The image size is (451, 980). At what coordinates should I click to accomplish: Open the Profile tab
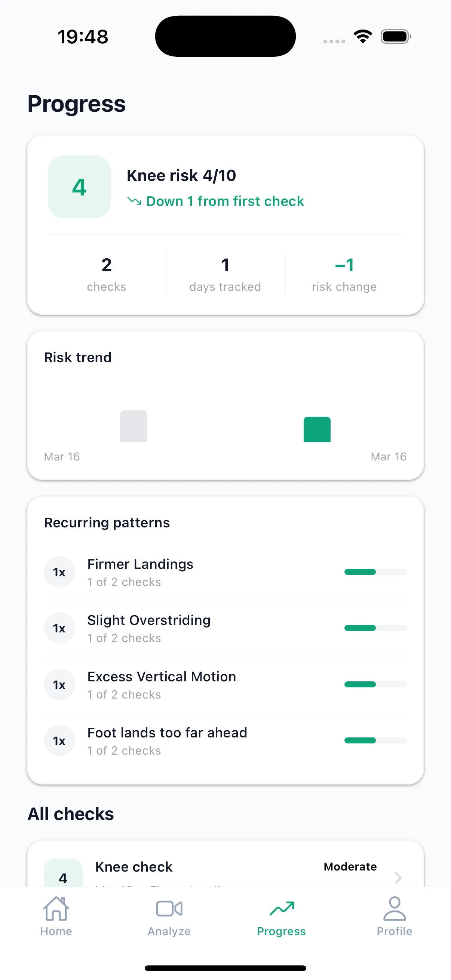point(394,917)
